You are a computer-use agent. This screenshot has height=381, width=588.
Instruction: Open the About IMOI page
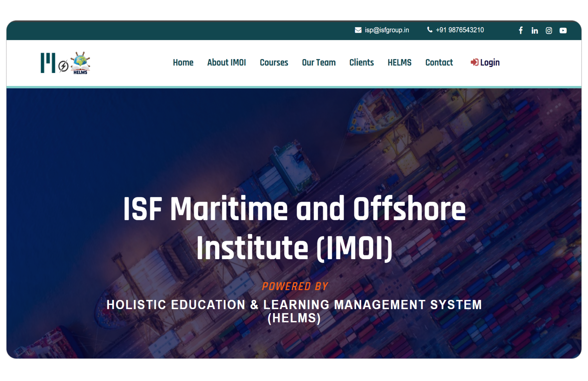point(226,62)
